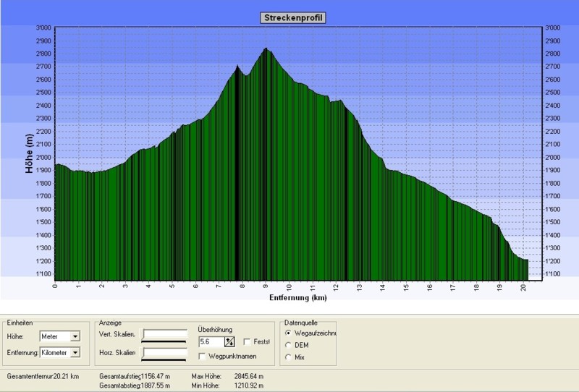Click the Höhe (m) vertical axis label
The height and width of the screenshot is (392, 579).
(x=29, y=153)
